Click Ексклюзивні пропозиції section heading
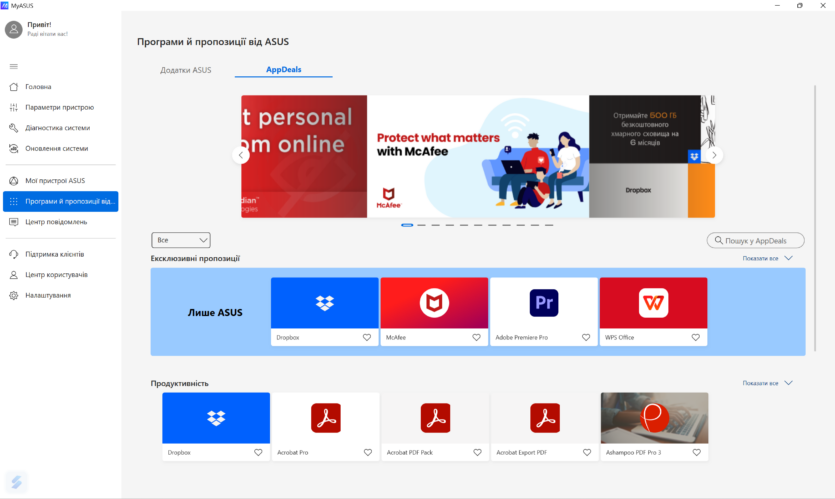 [x=195, y=258]
